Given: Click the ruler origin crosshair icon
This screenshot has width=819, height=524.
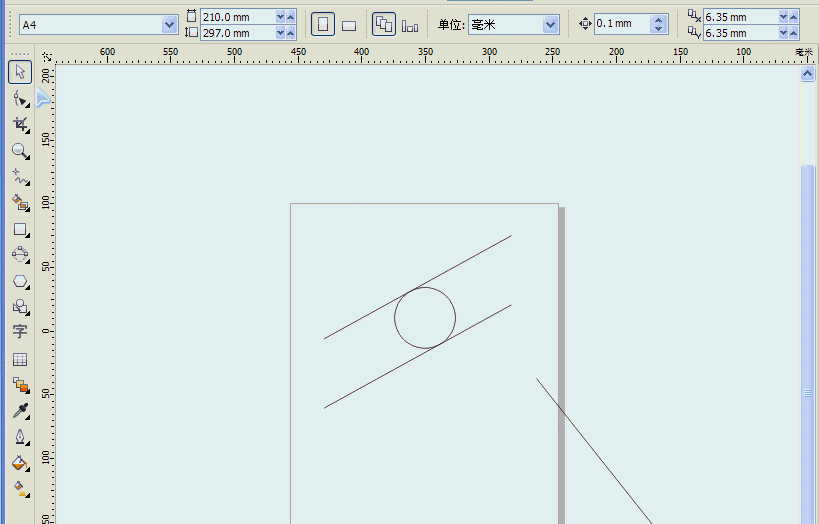Looking at the screenshot, I should pyautogui.click(x=47, y=56).
